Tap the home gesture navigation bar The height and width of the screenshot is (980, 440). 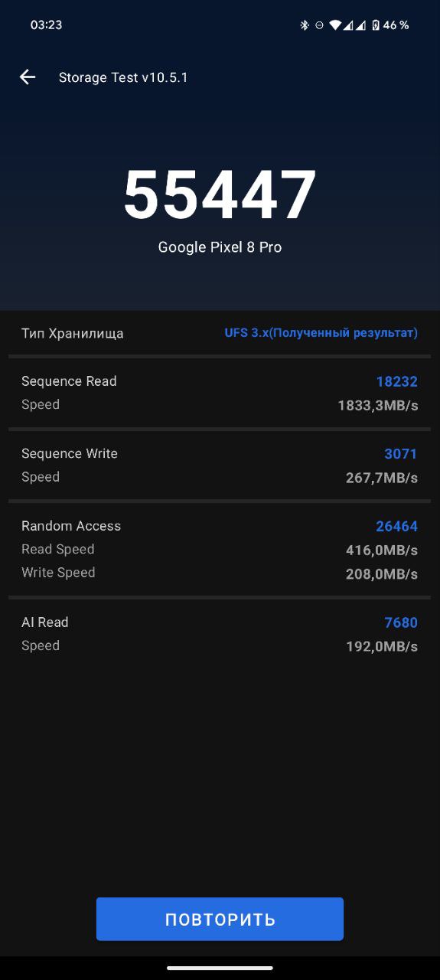tap(220, 969)
